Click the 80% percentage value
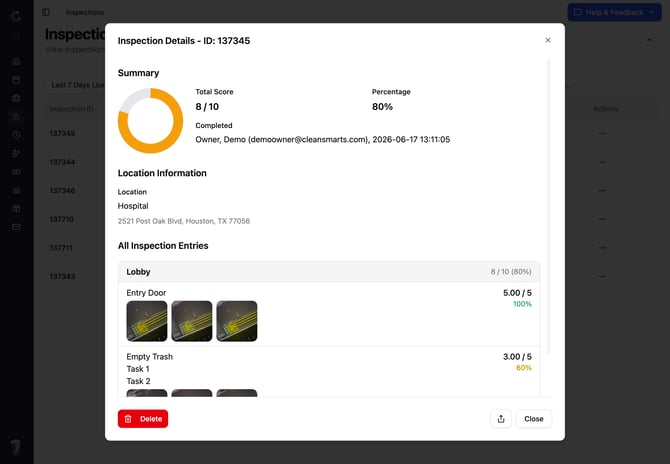This screenshot has width=670, height=464. click(382, 107)
